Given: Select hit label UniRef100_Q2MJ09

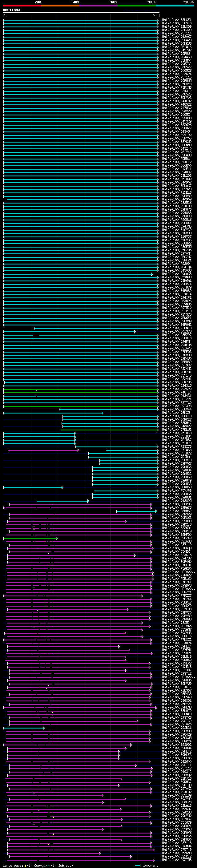Looking at the screenshot, I should pos(177,30).
